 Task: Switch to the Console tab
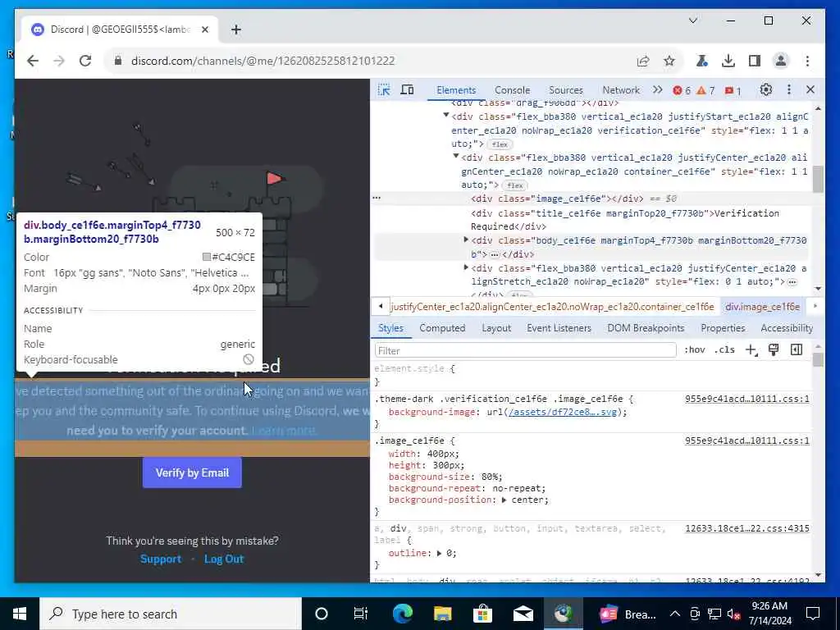tap(512, 90)
